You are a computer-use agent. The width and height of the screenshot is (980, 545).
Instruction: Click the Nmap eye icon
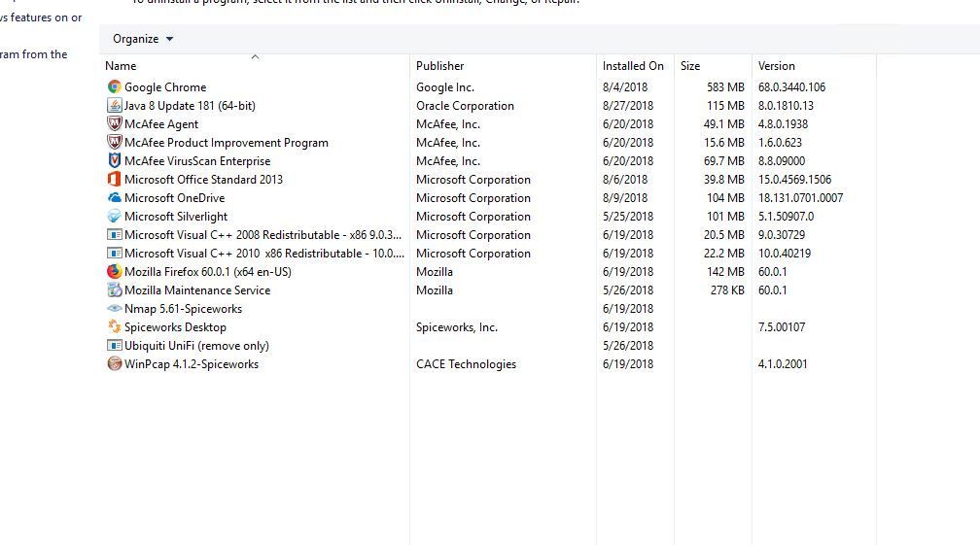[x=115, y=309]
